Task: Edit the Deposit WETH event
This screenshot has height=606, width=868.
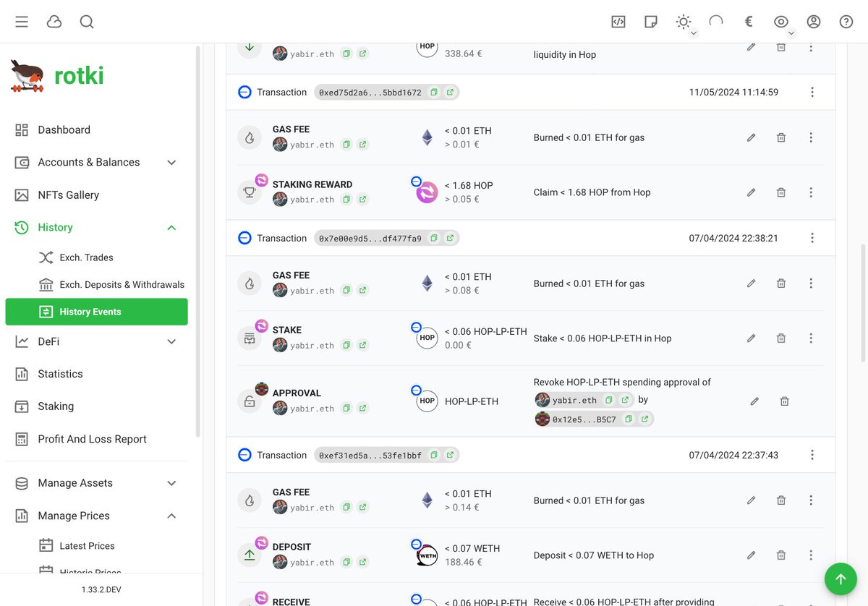Action: 751,555
